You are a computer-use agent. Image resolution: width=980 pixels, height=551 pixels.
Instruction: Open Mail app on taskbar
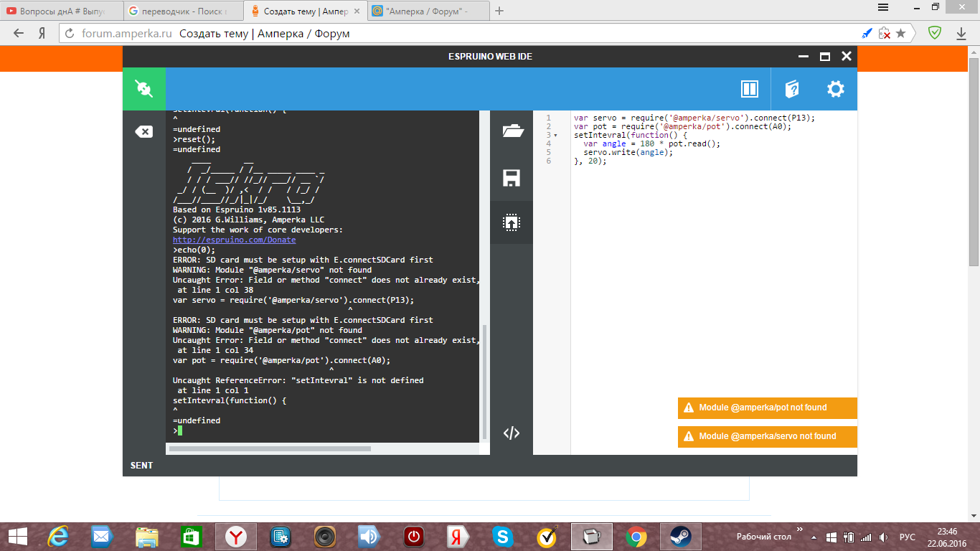pyautogui.click(x=102, y=537)
